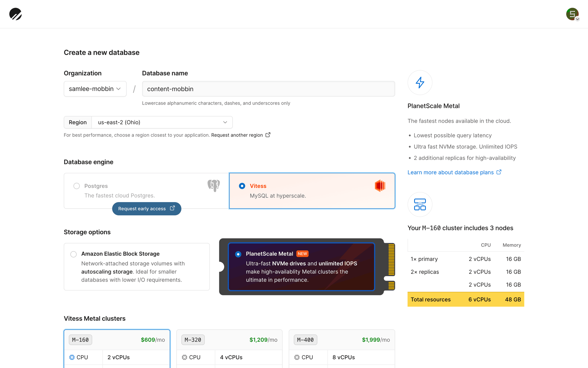This screenshot has width=588, height=368.
Task: Click the PlanetScale Metal sidebar heading
Action: point(434,106)
